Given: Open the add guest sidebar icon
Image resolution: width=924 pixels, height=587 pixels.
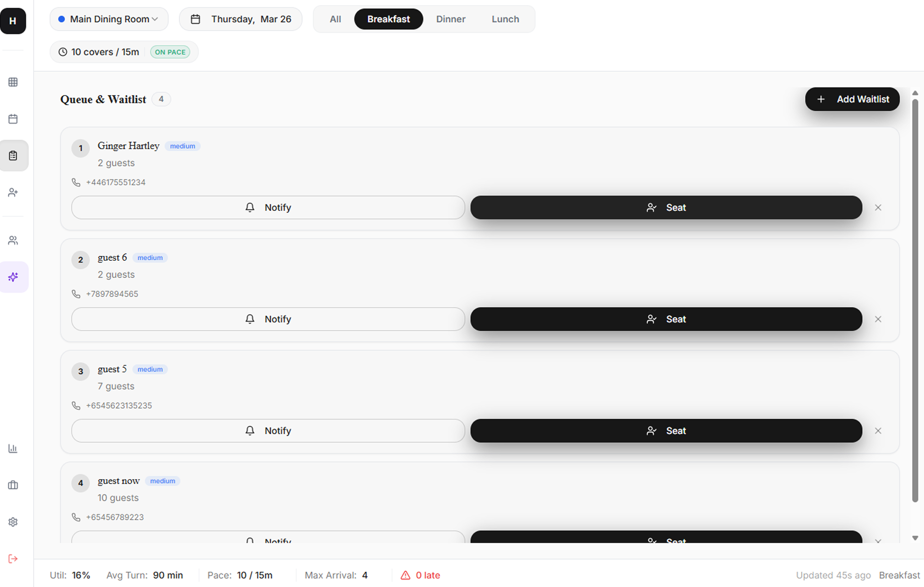Looking at the screenshot, I should pyautogui.click(x=13, y=192).
